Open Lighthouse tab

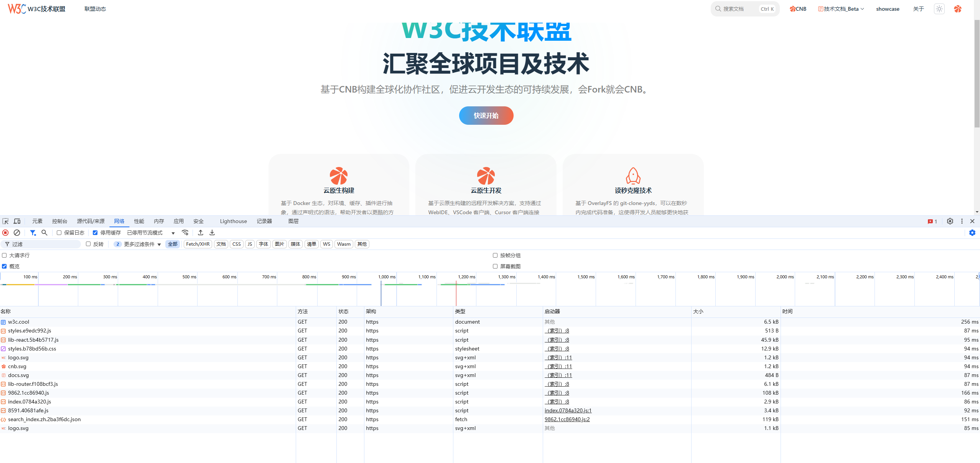[x=233, y=221]
